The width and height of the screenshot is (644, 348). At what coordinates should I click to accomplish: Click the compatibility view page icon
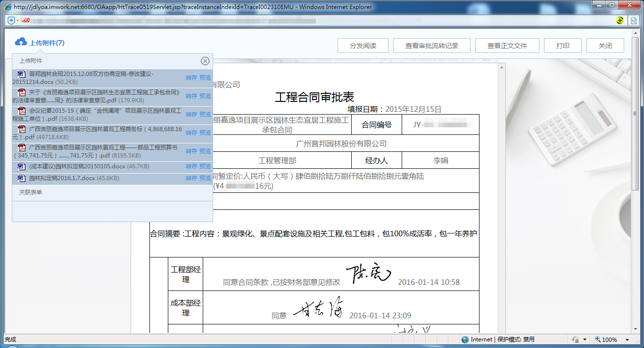coord(634,20)
